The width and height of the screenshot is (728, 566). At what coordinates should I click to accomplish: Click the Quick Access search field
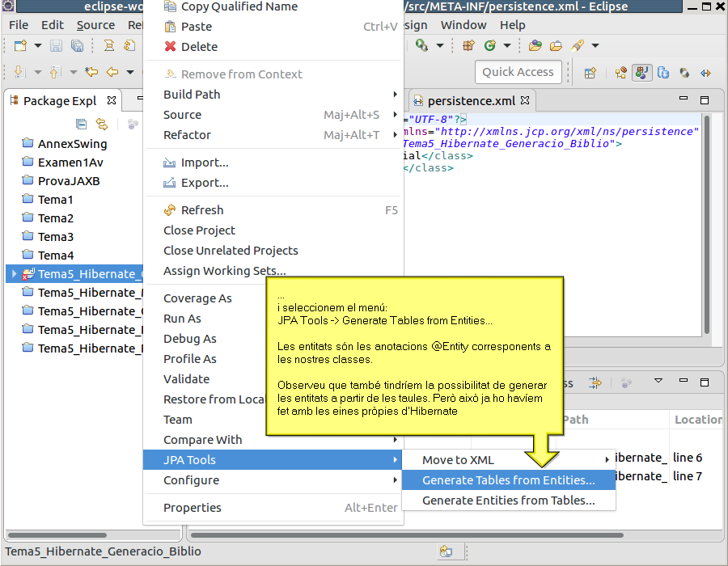(x=518, y=72)
